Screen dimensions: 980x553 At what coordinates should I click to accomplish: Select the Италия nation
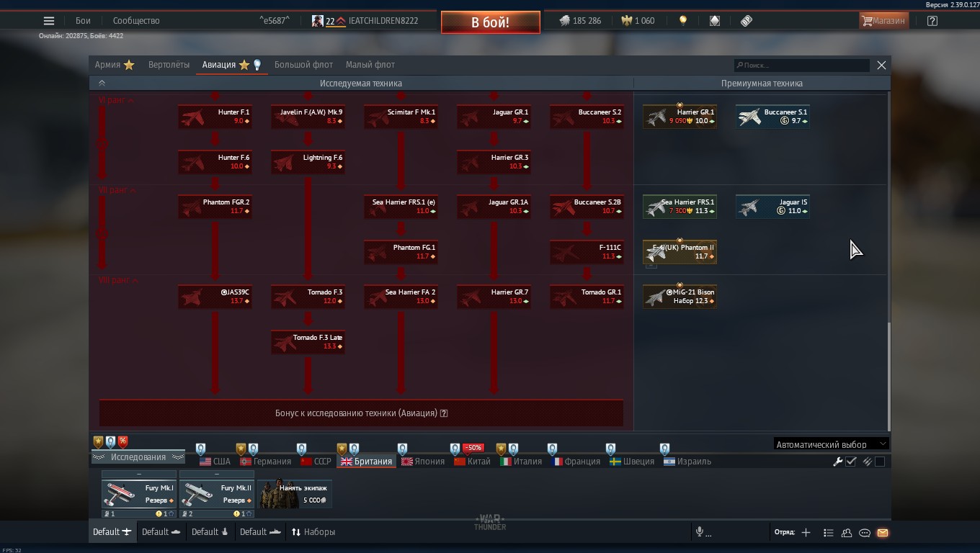[x=520, y=462]
